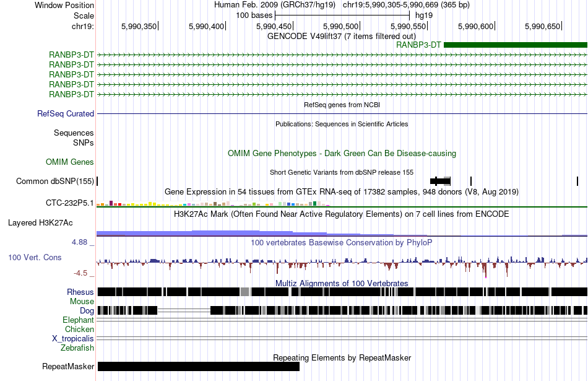The height and width of the screenshot is (381, 588).
Task: Open the GENCODE V49lift37 track title
Action: [x=341, y=37]
